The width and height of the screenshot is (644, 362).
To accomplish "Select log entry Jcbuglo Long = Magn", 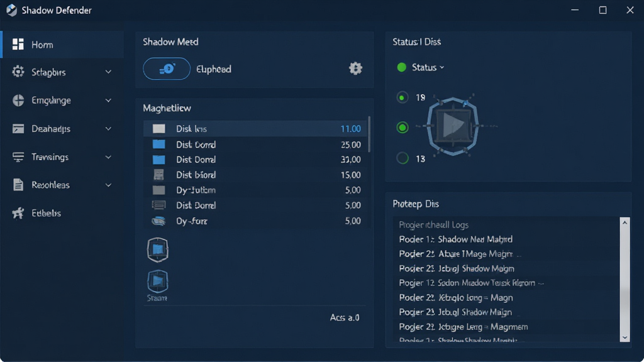I will pyautogui.click(x=456, y=297).
